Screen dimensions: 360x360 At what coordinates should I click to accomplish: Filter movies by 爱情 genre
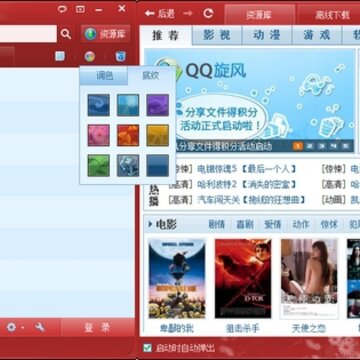[273, 224]
